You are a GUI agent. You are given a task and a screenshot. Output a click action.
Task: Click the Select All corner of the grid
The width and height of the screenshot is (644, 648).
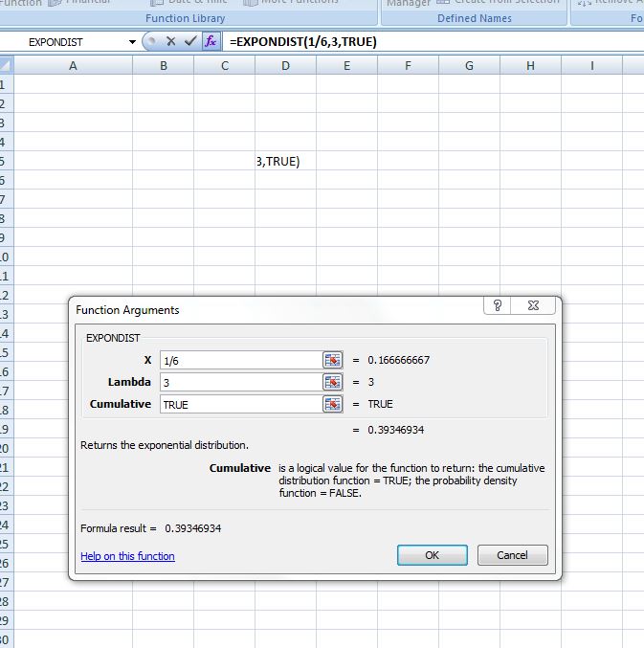coord(6,65)
